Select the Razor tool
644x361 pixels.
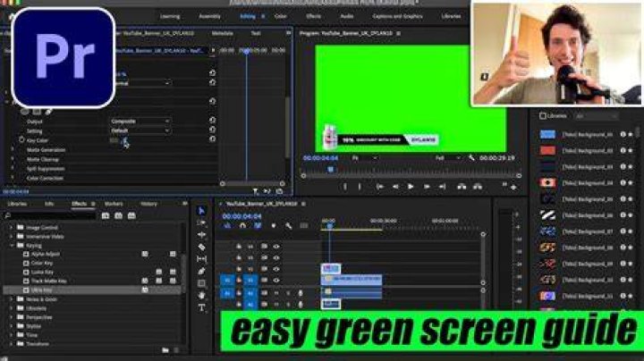[201, 247]
